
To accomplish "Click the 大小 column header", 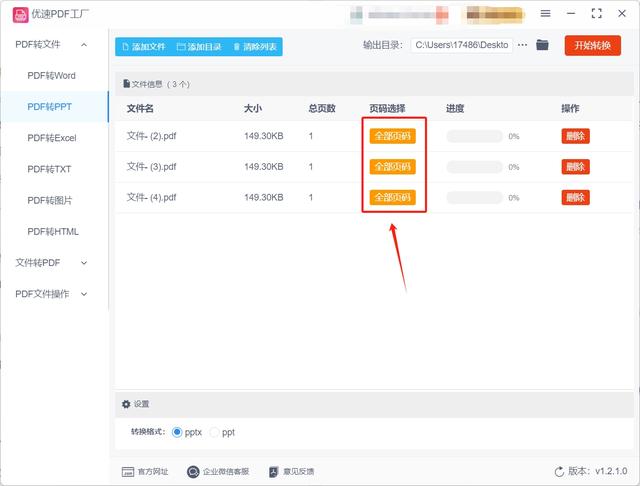I will tap(253, 109).
